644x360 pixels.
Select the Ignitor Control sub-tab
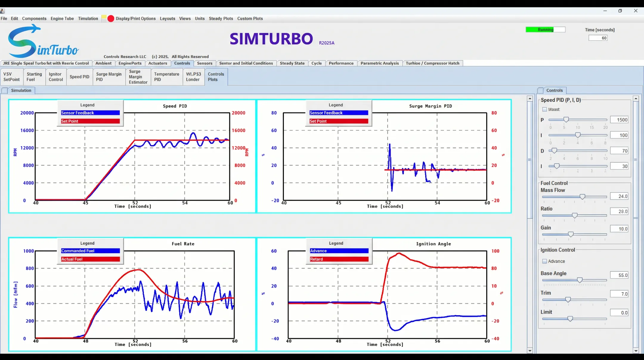(x=56, y=77)
